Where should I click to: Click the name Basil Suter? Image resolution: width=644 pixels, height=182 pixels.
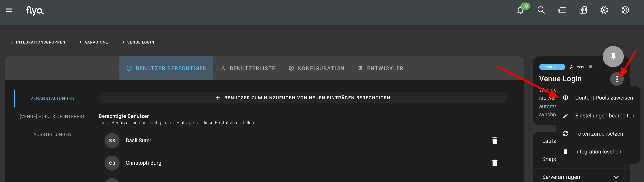138,141
